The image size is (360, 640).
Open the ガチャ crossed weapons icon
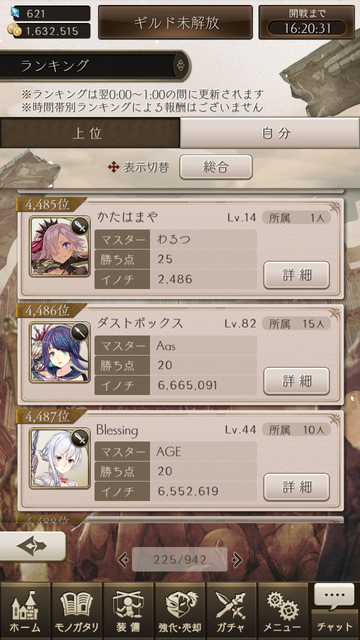pos(231,611)
